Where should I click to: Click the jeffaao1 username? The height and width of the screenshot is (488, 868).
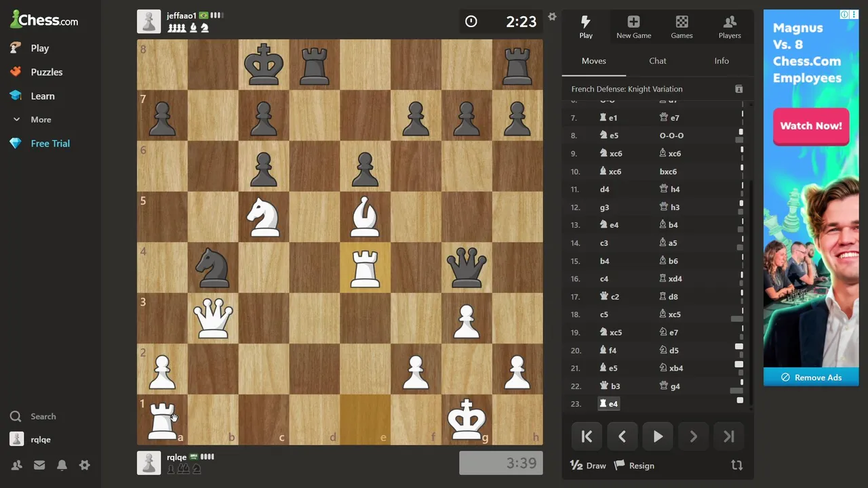(x=182, y=16)
